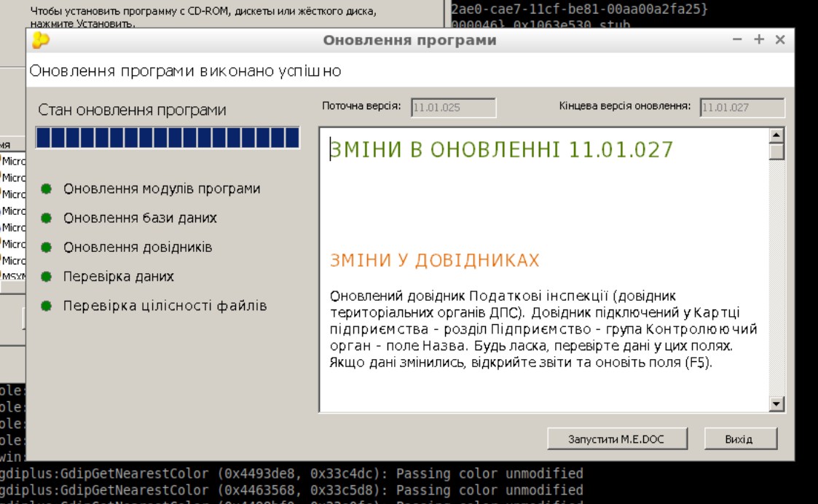Click scrollbar down arrow in changelog
Image resolution: width=818 pixels, height=504 pixels.
(x=776, y=403)
